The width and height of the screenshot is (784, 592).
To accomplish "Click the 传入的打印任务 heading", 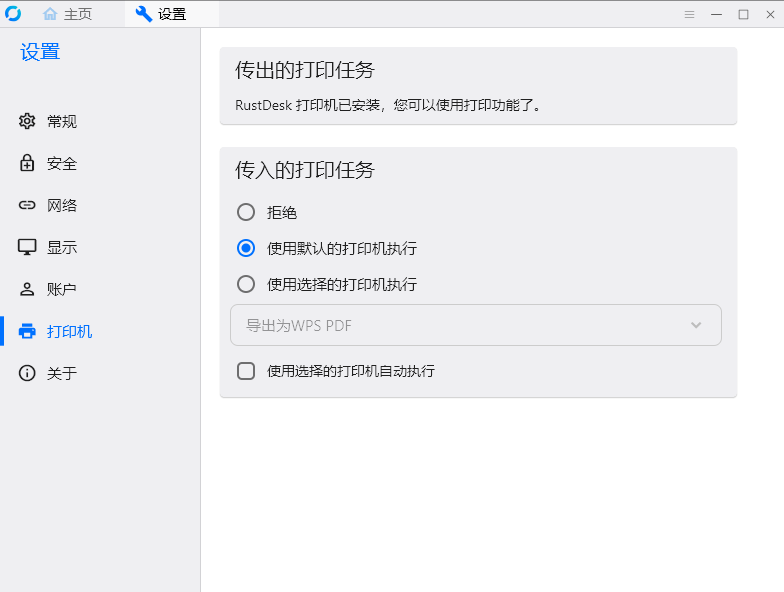I will (x=304, y=170).
